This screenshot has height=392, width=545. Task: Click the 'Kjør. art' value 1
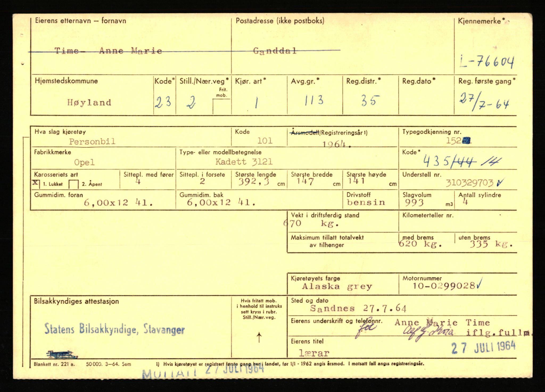[x=256, y=102]
